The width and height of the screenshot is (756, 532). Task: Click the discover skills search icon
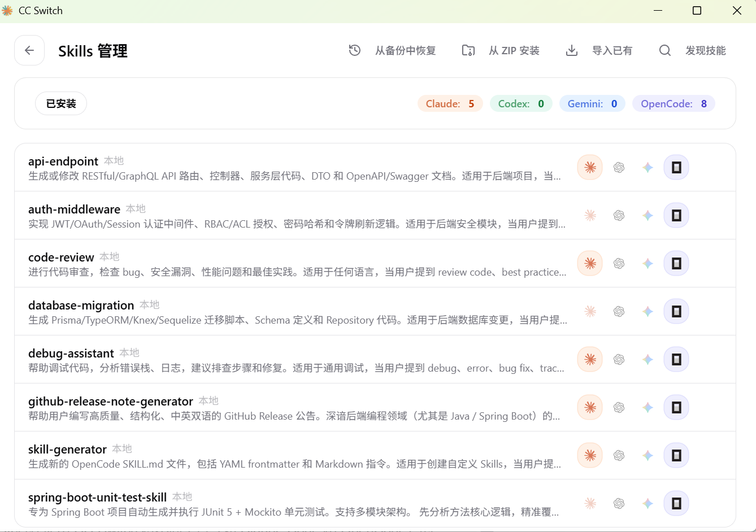(665, 50)
